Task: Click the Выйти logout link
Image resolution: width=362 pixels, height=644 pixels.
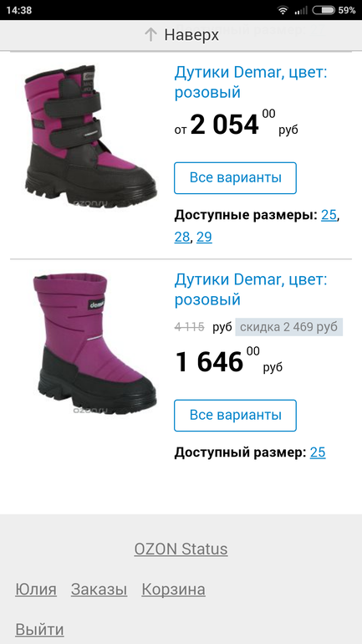Action: pos(39,629)
